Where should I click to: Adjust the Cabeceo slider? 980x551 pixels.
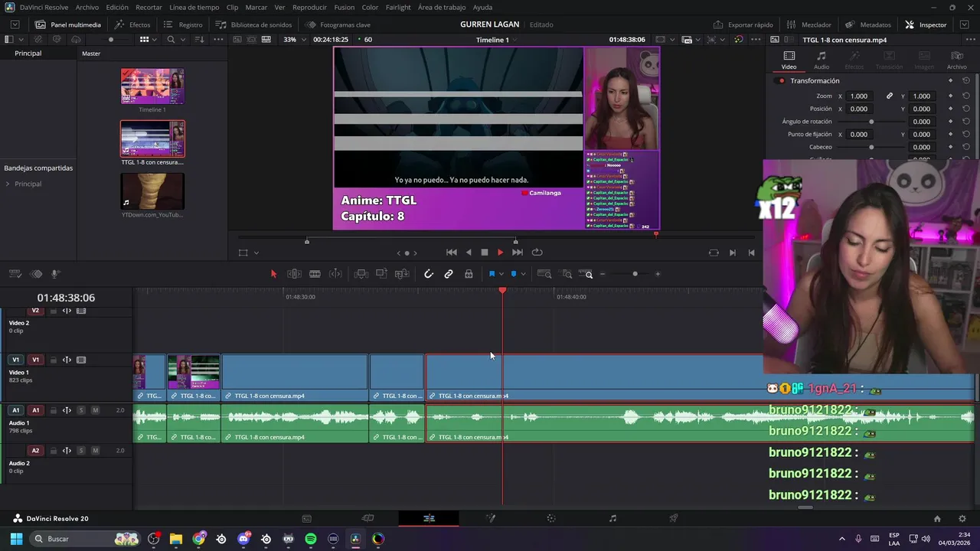871,147
